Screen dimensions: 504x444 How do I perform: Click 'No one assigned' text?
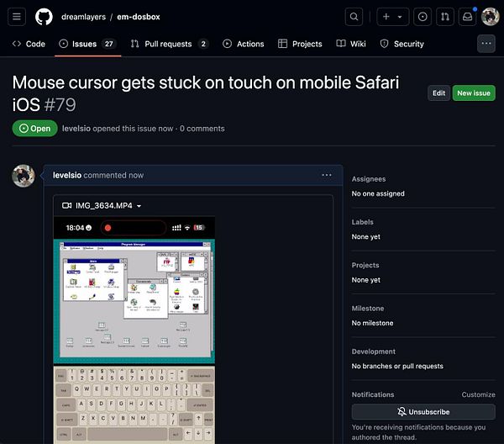click(378, 193)
